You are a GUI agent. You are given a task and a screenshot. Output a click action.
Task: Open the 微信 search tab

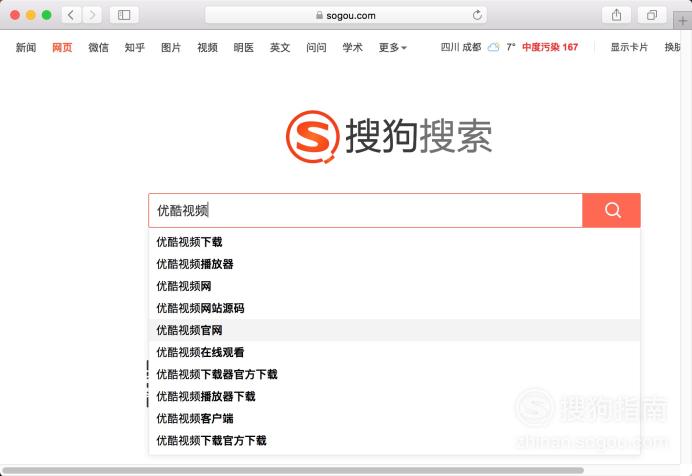click(x=98, y=47)
